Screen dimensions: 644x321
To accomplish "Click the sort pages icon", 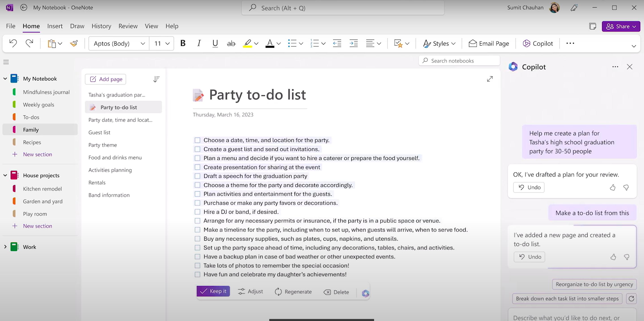I will (156, 79).
